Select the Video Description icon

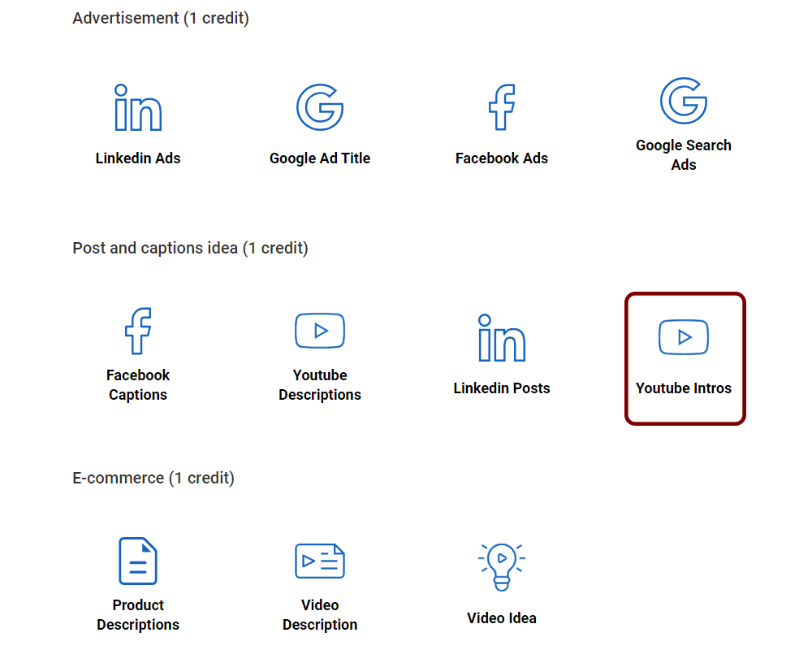pyautogui.click(x=320, y=561)
